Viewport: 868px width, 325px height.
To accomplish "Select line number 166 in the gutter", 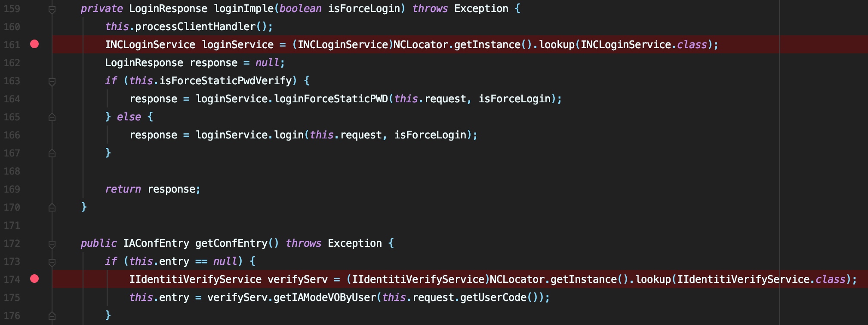I will click(12, 135).
